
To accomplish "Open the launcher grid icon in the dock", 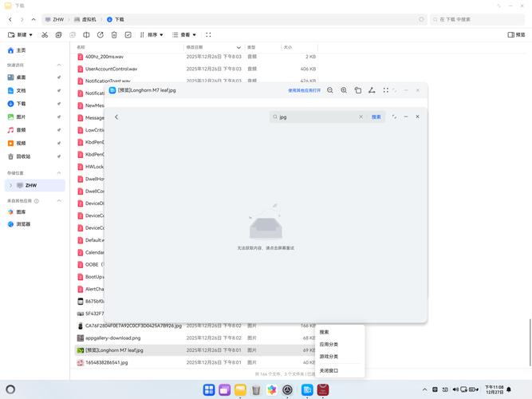I will tap(209, 389).
